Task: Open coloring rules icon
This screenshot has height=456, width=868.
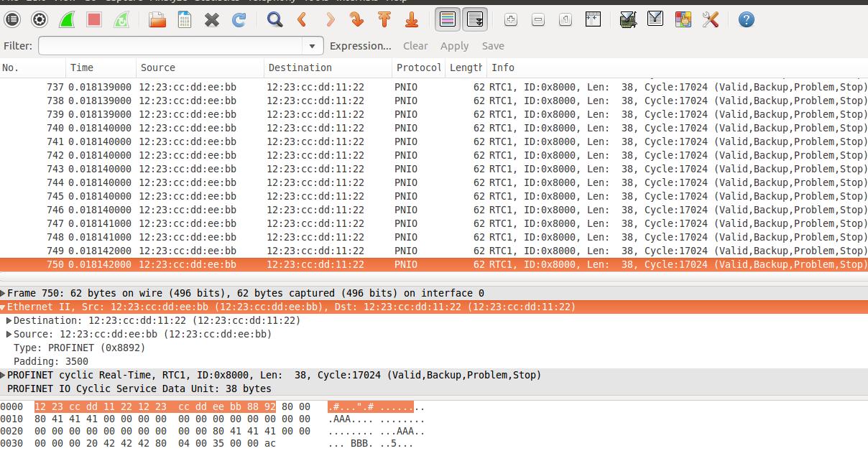Action: [x=683, y=19]
